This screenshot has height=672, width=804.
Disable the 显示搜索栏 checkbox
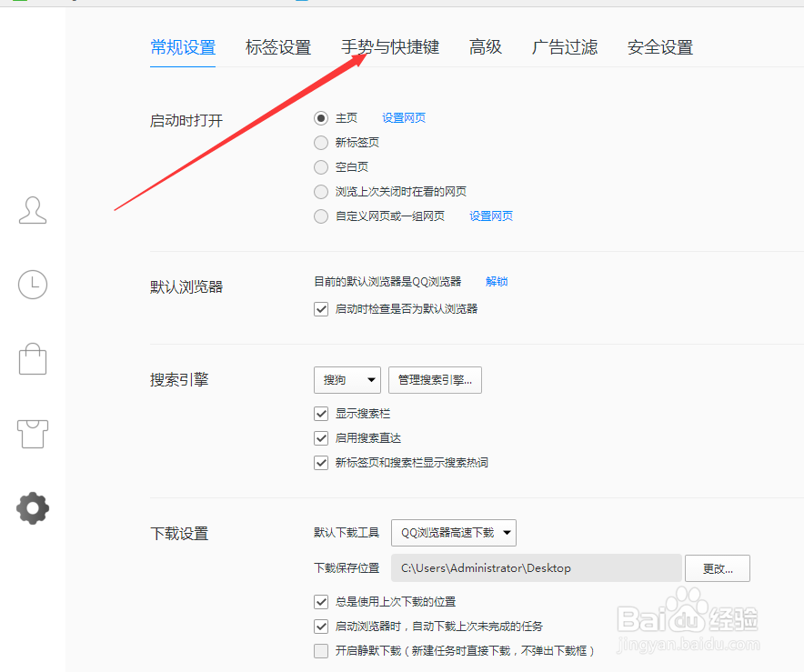pyautogui.click(x=321, y=413)
